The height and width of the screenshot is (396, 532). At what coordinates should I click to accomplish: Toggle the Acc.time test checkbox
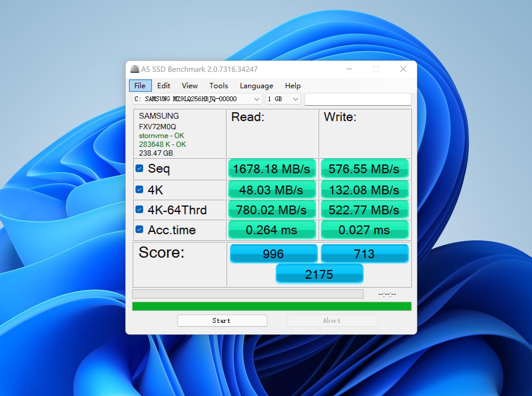(x=139, y=230)
